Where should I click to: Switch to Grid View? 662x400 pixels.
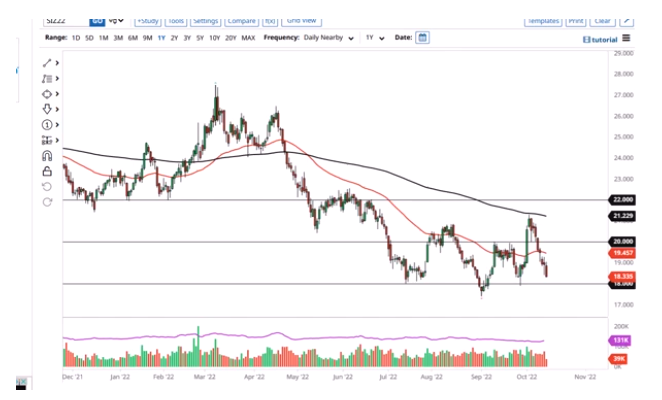click(x=301, y=21)
